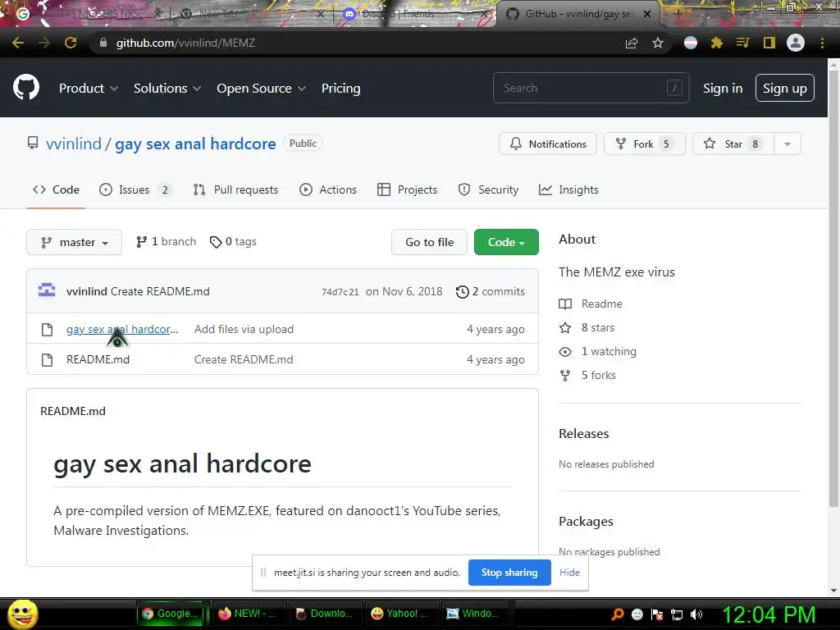Switch to the Issues tab

click(x=135, y=189)
